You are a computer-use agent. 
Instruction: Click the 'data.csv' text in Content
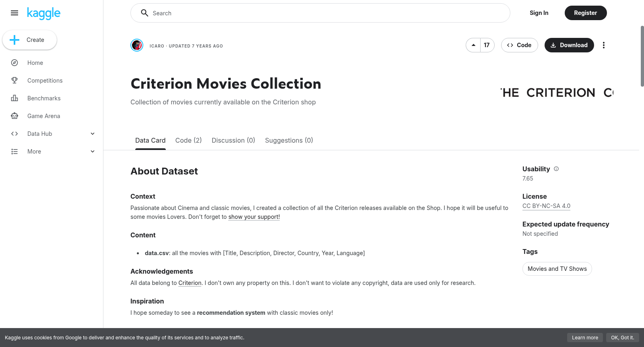[x=157, y=253]
